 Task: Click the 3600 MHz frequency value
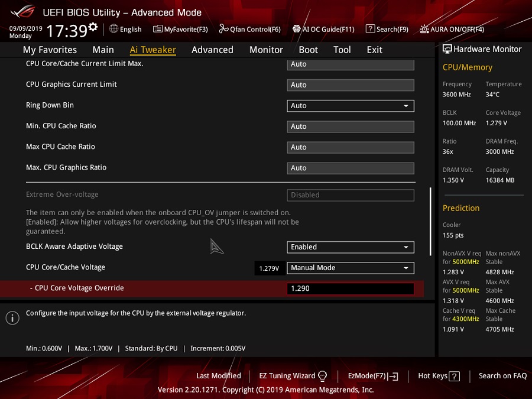[456, 95]
